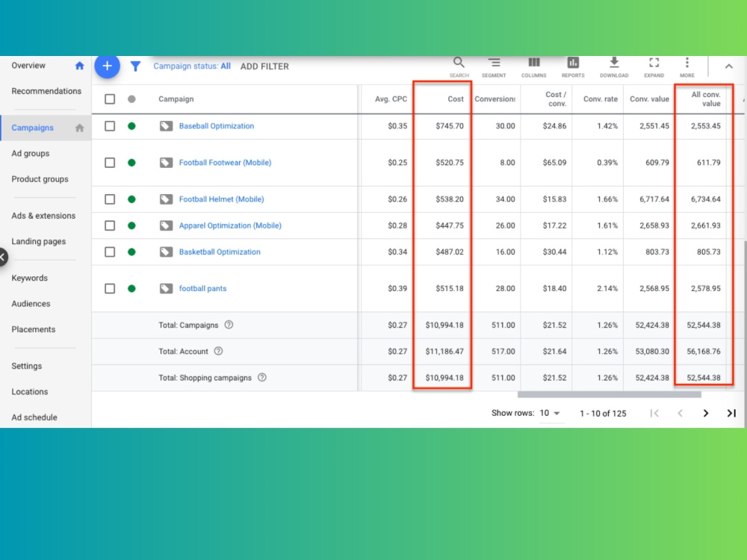Click the home icon beside Campaigns
The width and height of the screenshot is (747, 560).
(80, 128)
